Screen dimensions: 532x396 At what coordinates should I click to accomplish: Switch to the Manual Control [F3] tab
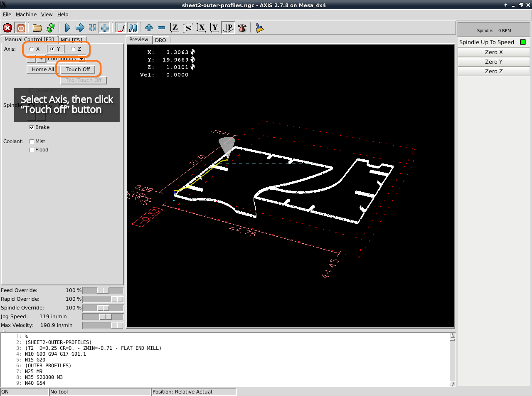29,40
